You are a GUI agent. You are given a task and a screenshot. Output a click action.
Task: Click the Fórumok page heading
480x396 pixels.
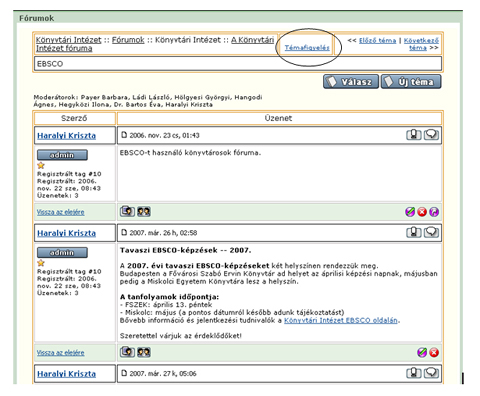36,18
